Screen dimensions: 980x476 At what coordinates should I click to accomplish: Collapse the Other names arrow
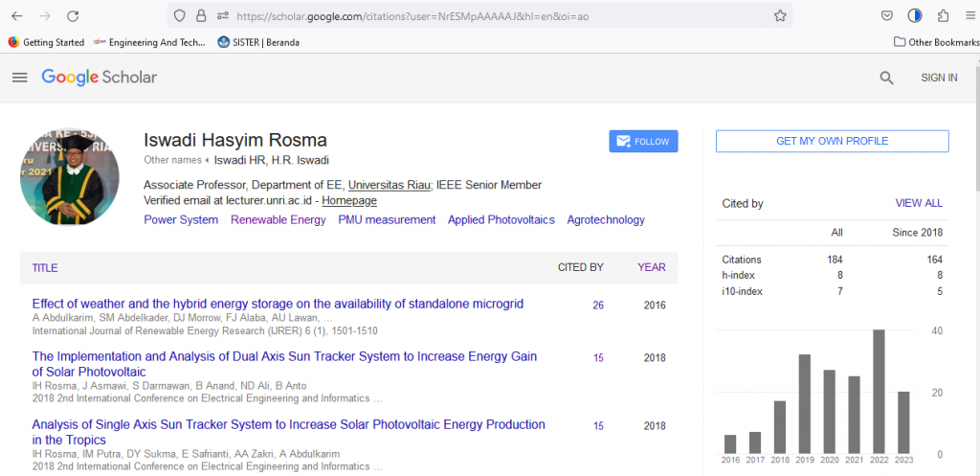pos(207,160)
